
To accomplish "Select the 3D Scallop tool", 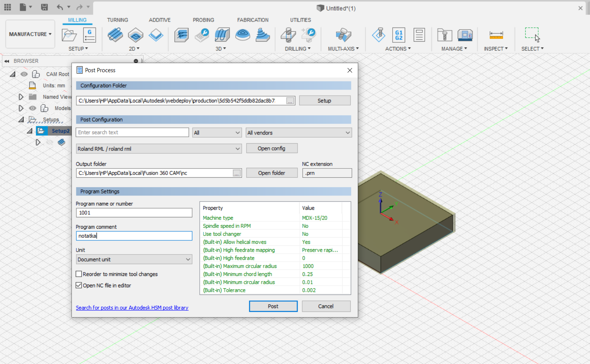I will (263, 35).
